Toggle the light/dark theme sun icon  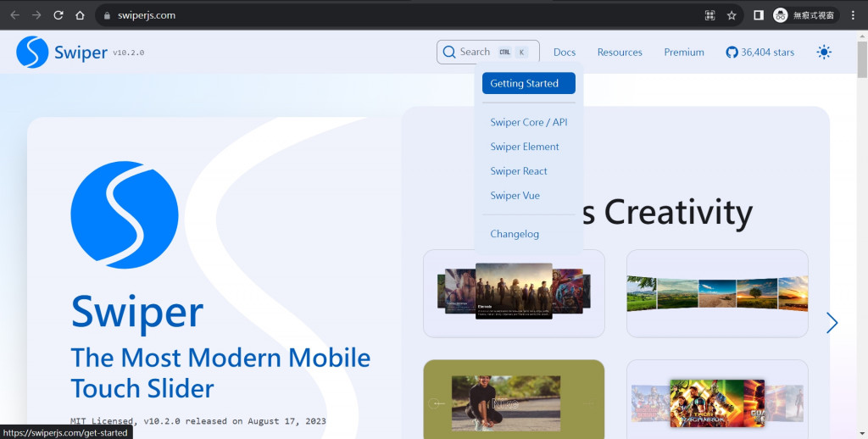(x=824, y=52)
